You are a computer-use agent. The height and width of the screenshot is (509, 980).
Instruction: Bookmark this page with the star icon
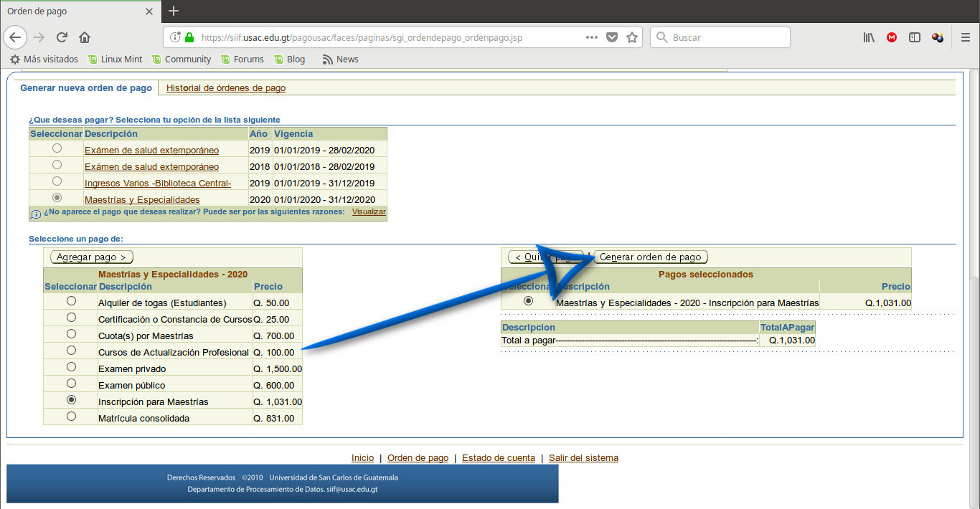point(632,37)
